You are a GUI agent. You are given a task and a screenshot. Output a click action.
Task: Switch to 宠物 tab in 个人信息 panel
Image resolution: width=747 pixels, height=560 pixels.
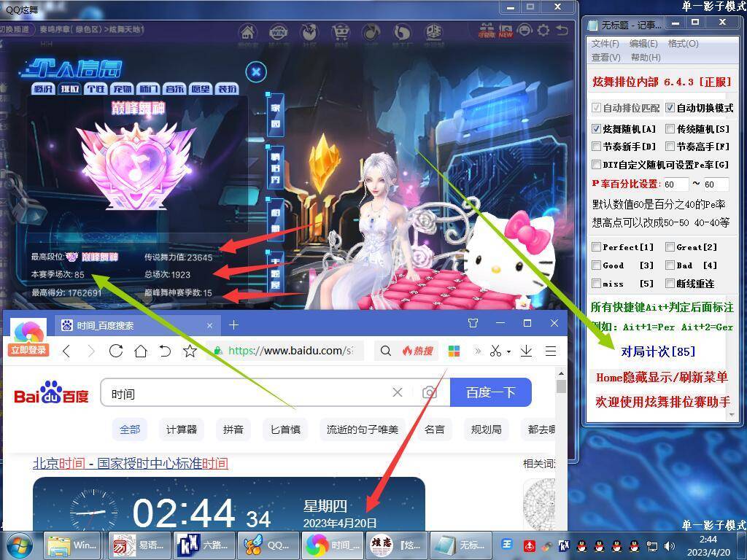pyautogui.click(x=122, y=89)
